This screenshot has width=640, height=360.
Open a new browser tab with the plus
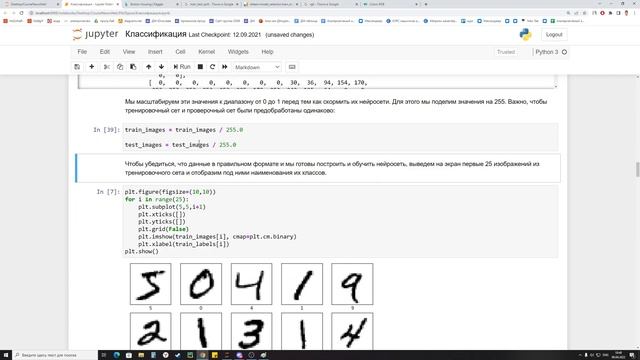coord(426,4)
